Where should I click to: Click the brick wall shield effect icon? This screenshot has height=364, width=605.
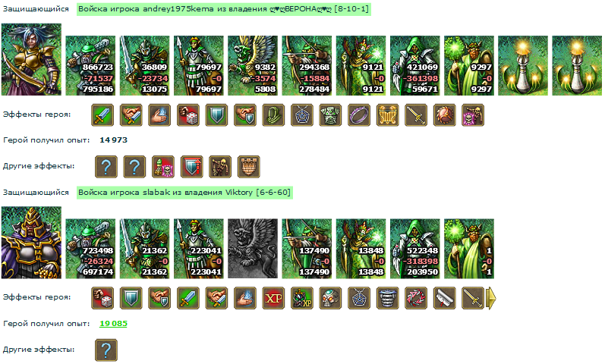tap(249, 167)
